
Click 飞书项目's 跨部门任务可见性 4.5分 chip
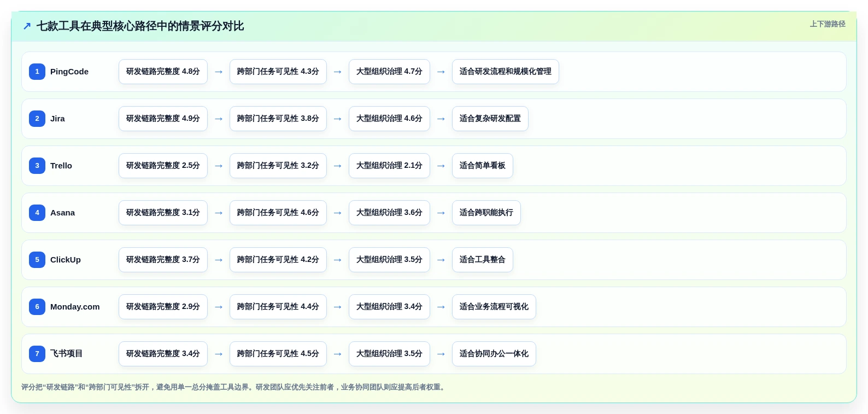point(278,354)
